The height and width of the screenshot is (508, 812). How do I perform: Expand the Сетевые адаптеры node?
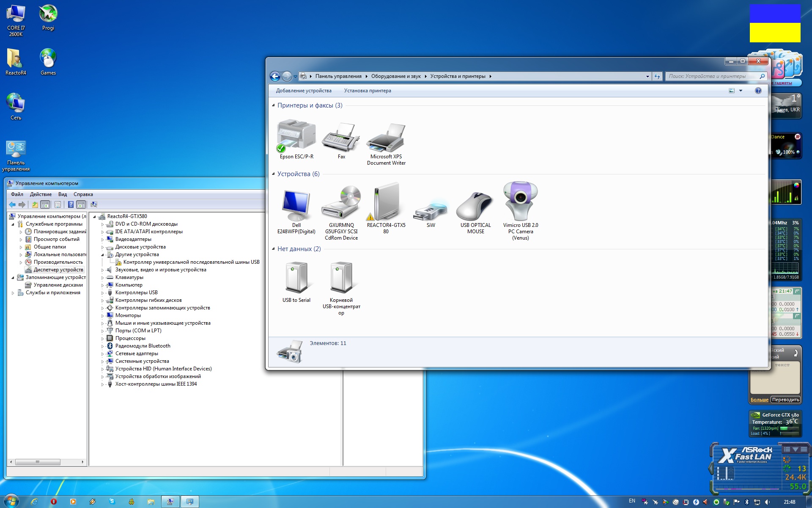coord(102,354)
